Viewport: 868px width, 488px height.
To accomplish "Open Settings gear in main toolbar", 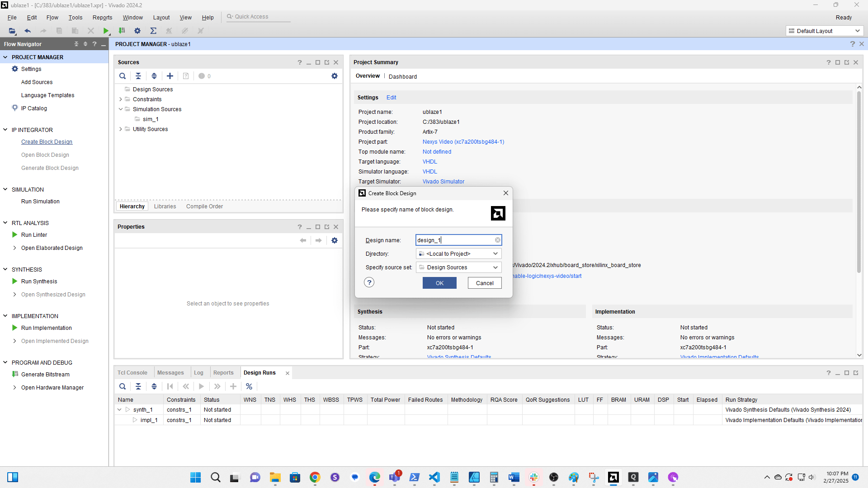I will click(137, 31).
